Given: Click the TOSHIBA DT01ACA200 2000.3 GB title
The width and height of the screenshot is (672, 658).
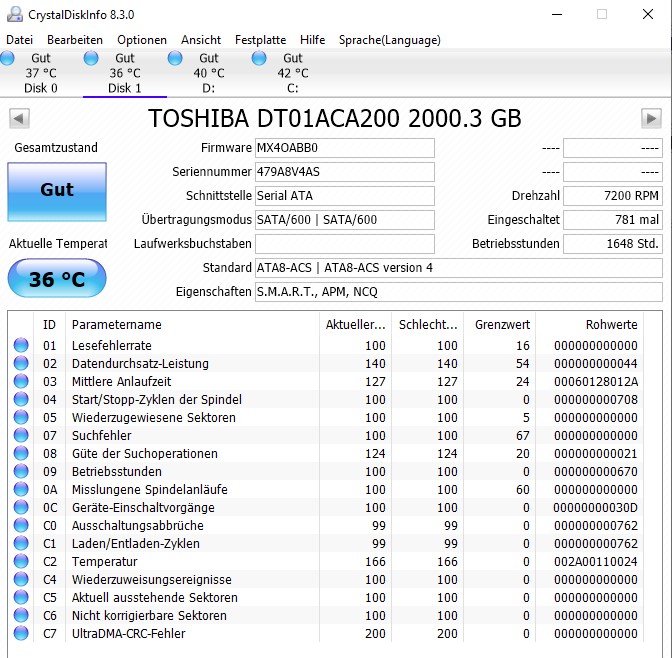Looking at the screenshot, I should click(335, 118).
